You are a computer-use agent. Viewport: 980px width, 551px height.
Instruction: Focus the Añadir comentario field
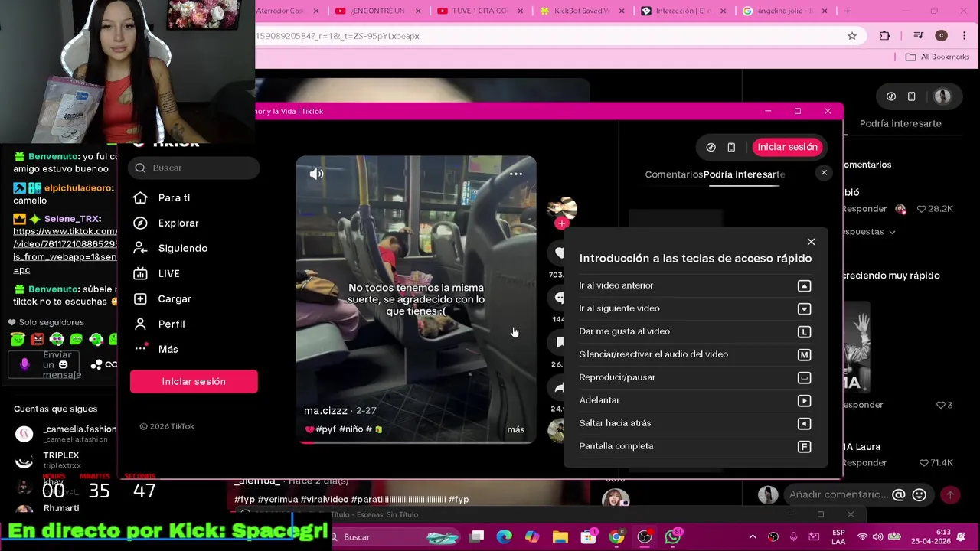838,494
